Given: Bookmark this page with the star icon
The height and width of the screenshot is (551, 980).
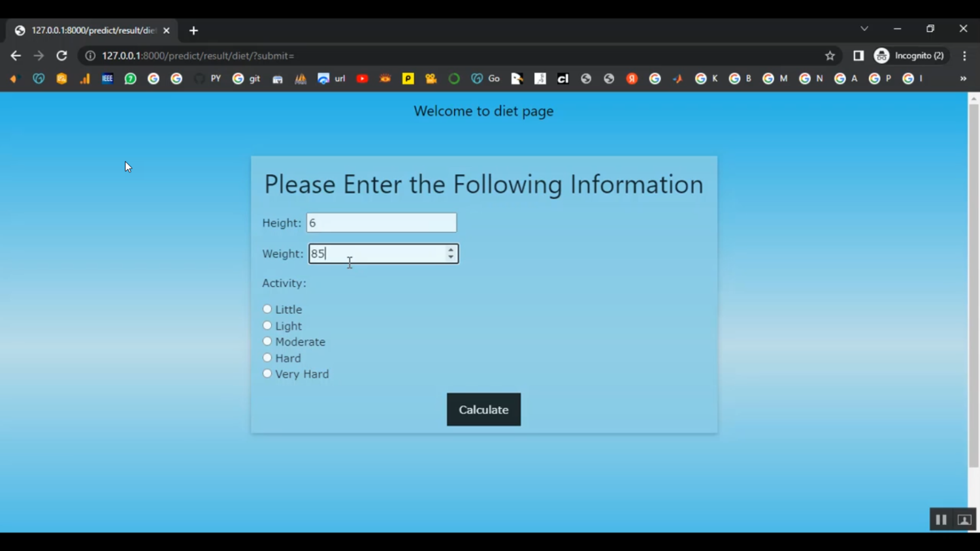Looking at the screenshot, I should [830, 56].
